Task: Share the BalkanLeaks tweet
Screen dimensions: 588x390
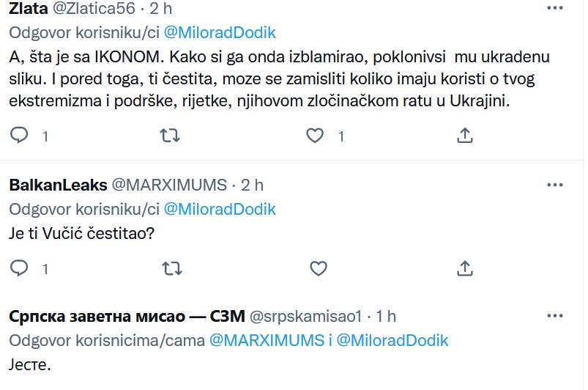Action: click(x=465, y=268)
